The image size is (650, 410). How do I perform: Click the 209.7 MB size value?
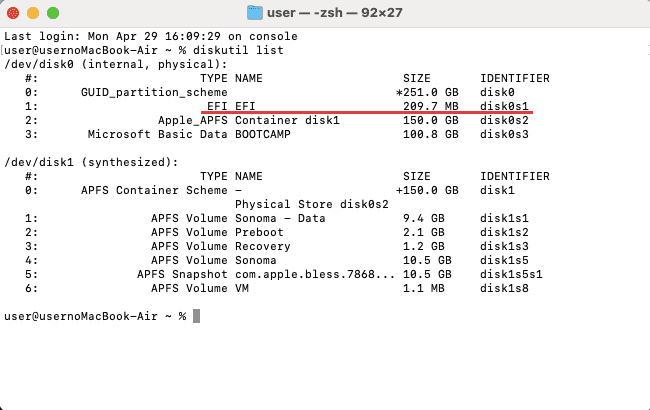pos(431,106)
